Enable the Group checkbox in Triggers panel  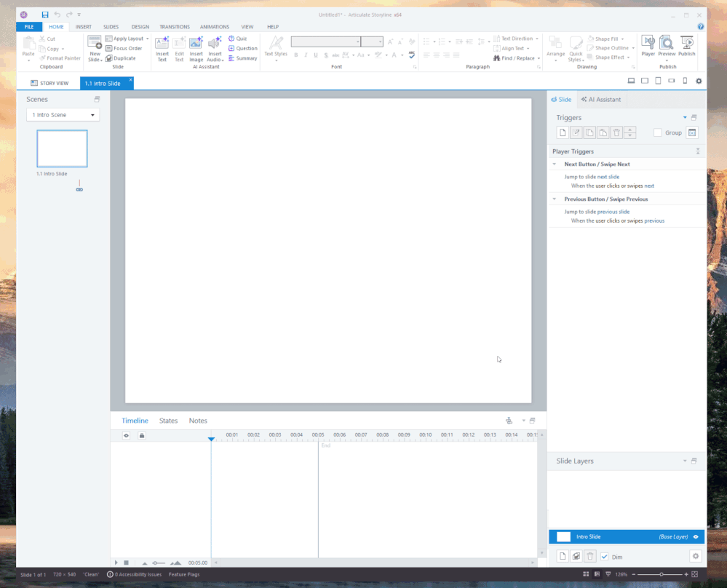pyautogui.click(x=656, y=132)
